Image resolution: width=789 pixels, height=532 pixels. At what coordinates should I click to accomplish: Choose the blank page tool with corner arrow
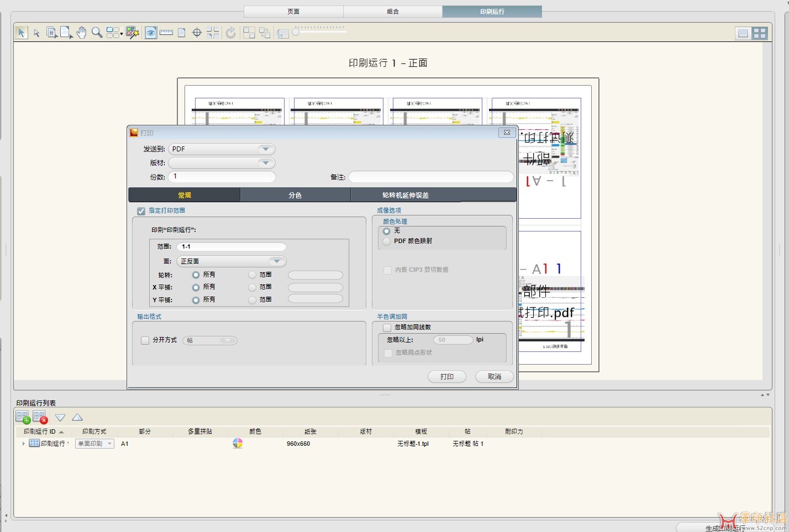click(66, 33)
